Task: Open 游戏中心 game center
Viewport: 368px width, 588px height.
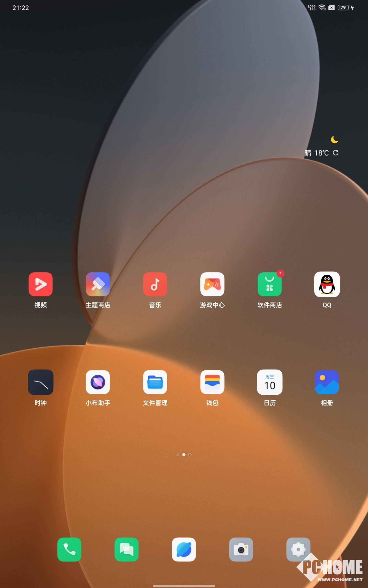Action: tap(212, 284)
